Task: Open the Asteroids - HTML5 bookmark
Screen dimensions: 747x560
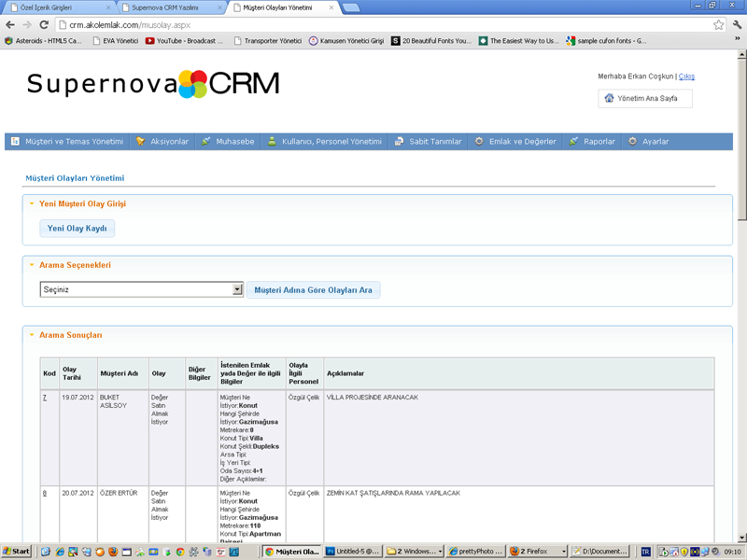Action: 44,41
